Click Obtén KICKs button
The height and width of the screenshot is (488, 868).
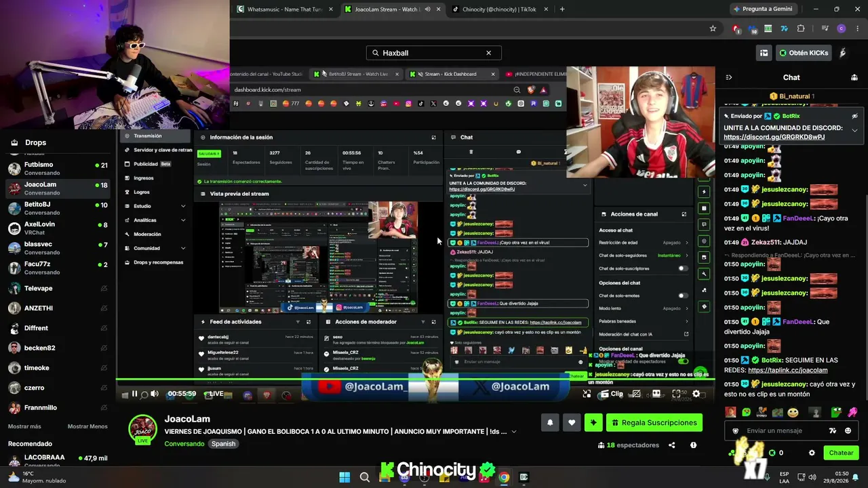click(x=803, y=53)
